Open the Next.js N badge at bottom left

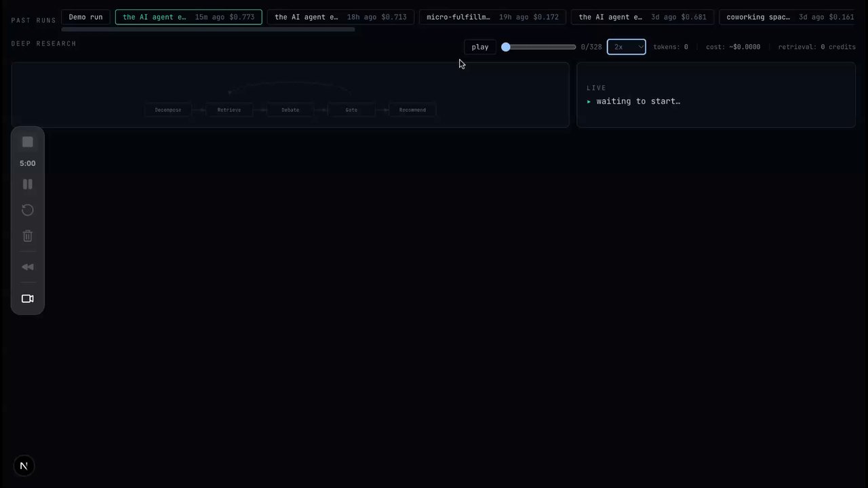[x=24, y=466]
